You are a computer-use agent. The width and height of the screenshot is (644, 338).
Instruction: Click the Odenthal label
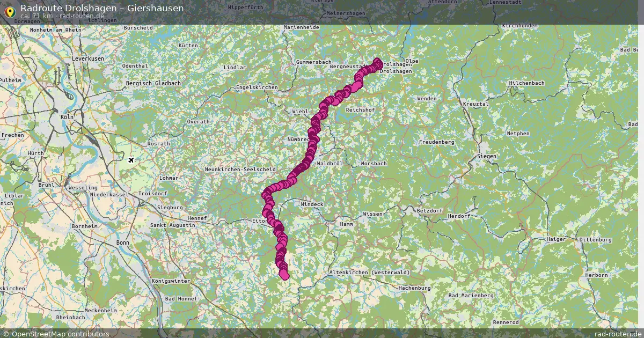pyautogui.click(x=135, y=66)
